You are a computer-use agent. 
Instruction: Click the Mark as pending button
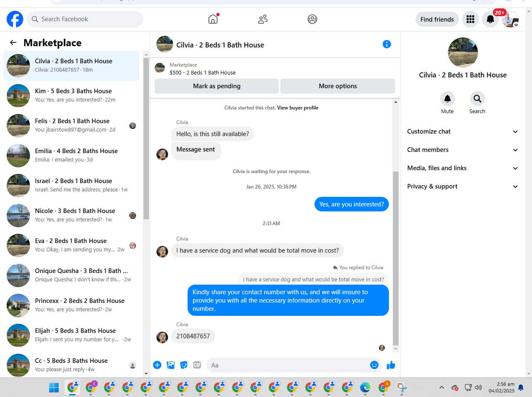[x=217, y=86]
